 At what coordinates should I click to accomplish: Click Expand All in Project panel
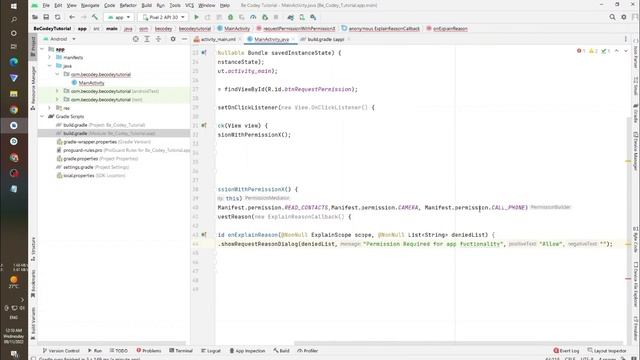[x=147, y=39]
